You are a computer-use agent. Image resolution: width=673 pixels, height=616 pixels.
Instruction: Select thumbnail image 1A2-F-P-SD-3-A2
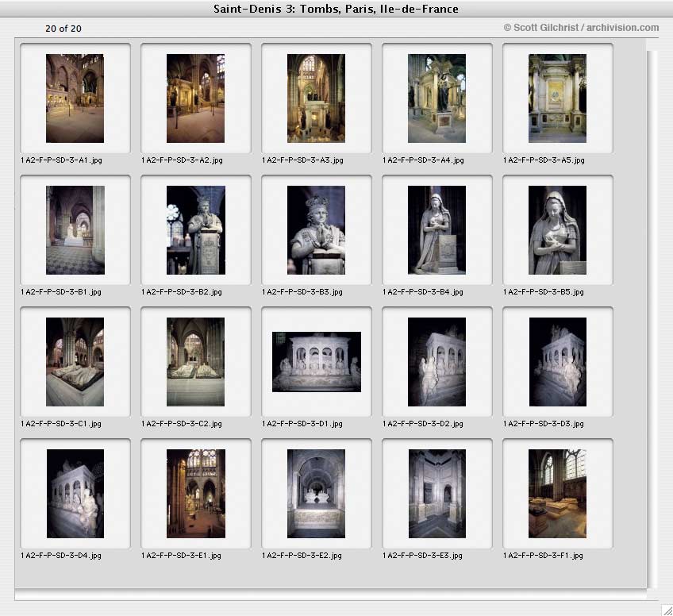196,98
